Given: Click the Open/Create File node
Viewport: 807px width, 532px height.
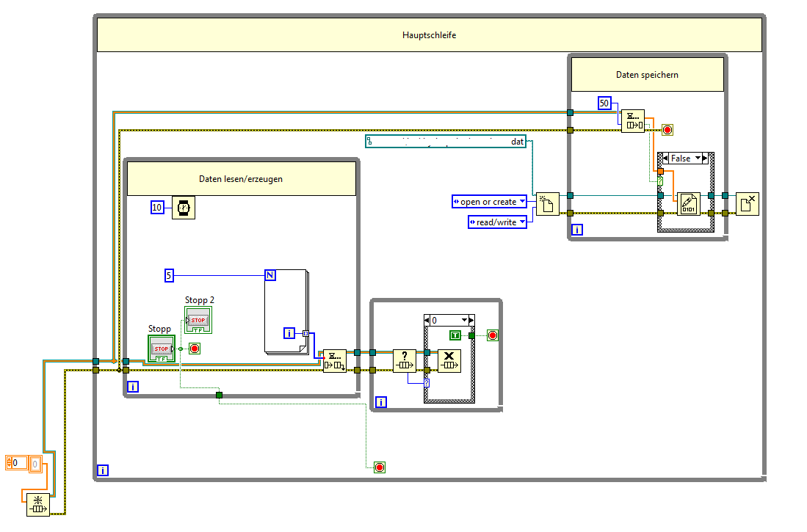Looking at the screenshot, I should 548,204.
